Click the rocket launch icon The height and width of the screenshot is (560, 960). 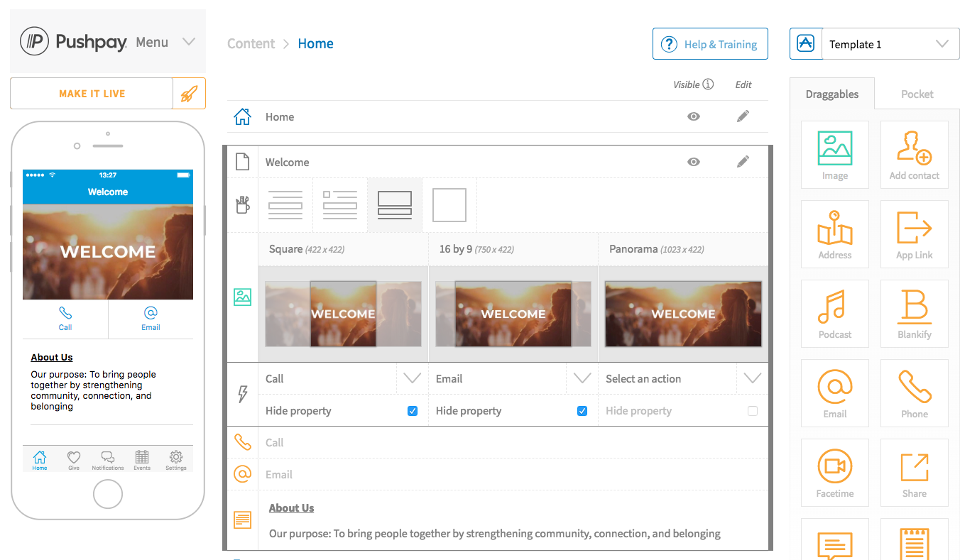[x=189, y=94]
